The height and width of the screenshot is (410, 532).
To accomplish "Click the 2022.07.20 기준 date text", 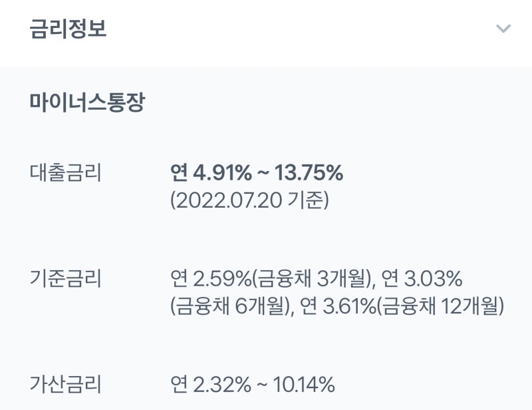I will tap(249, 200).
